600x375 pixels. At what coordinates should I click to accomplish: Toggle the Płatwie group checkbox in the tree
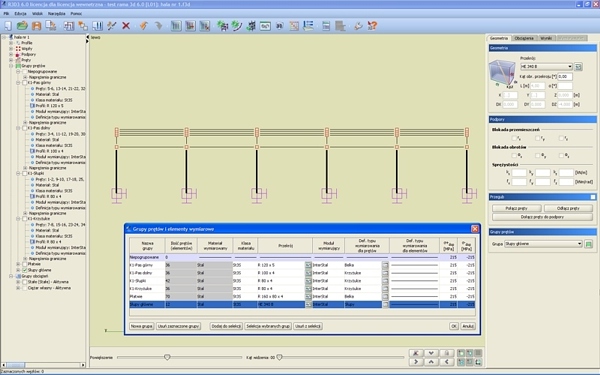tap(25, 264)
